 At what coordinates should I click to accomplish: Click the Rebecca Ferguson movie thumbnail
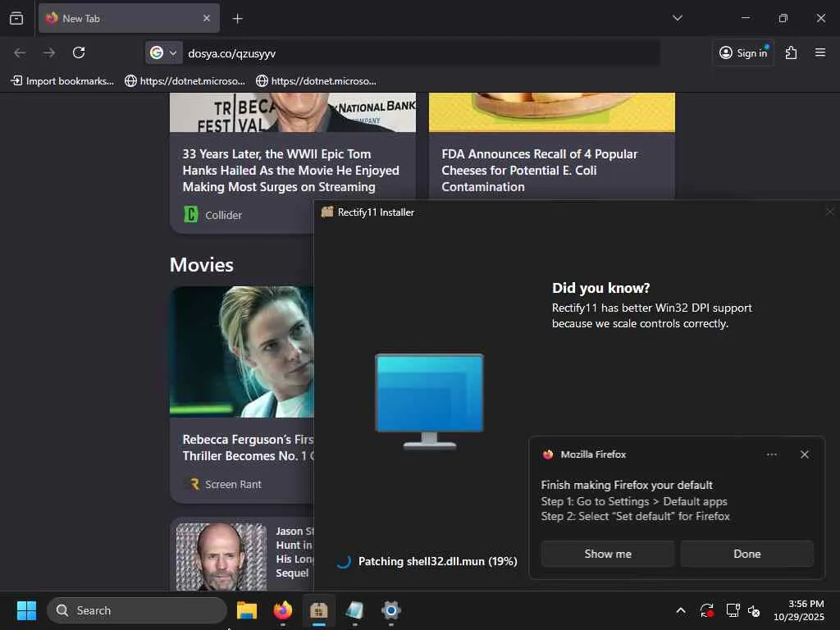pos(242,351)
